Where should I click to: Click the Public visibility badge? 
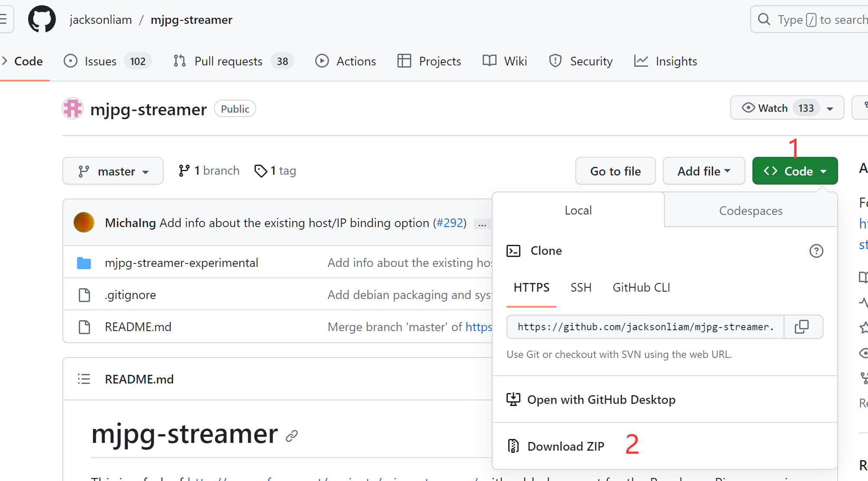tap(235, 109)
